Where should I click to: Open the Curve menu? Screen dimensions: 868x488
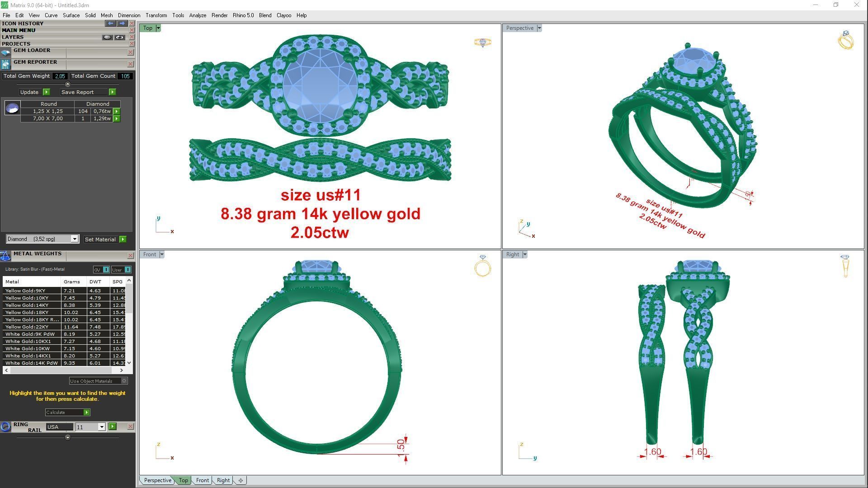point(51,15)
